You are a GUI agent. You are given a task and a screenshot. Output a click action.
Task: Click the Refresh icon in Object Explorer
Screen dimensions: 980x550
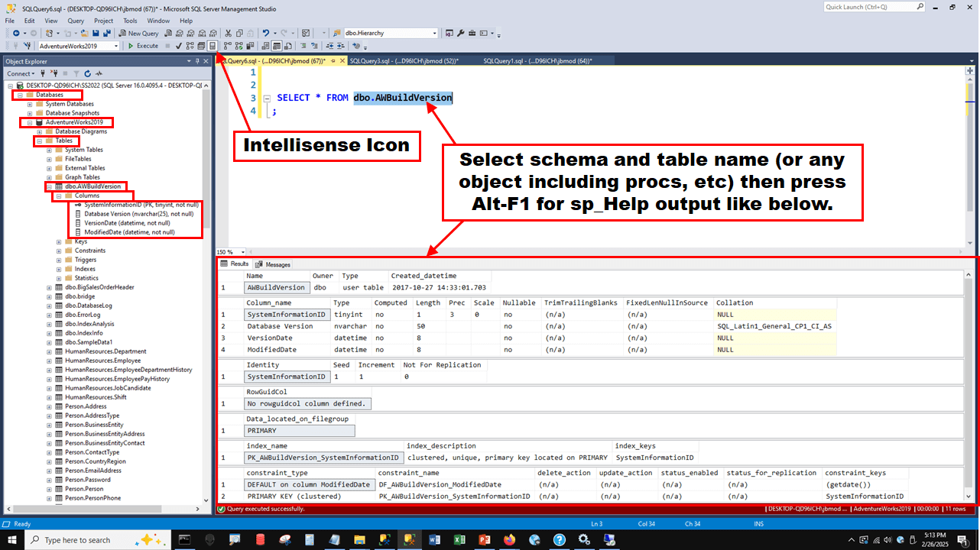tap(89, 73)
